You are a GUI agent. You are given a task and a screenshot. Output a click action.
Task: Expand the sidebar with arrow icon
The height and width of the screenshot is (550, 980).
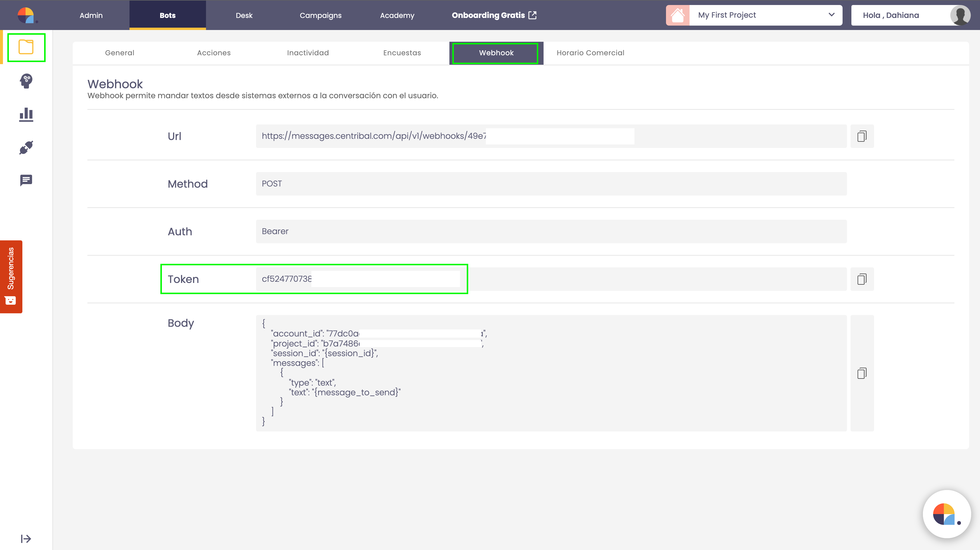point(26,538)
